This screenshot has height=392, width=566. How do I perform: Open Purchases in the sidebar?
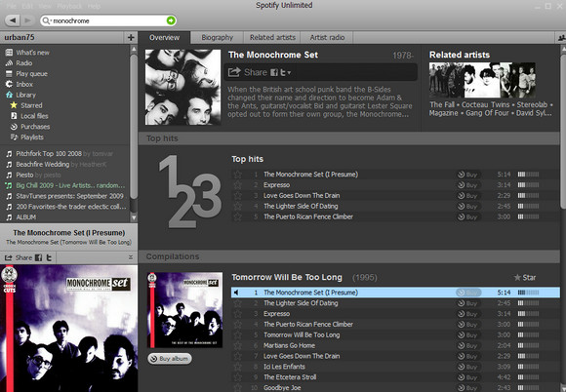tap(35, 127)
